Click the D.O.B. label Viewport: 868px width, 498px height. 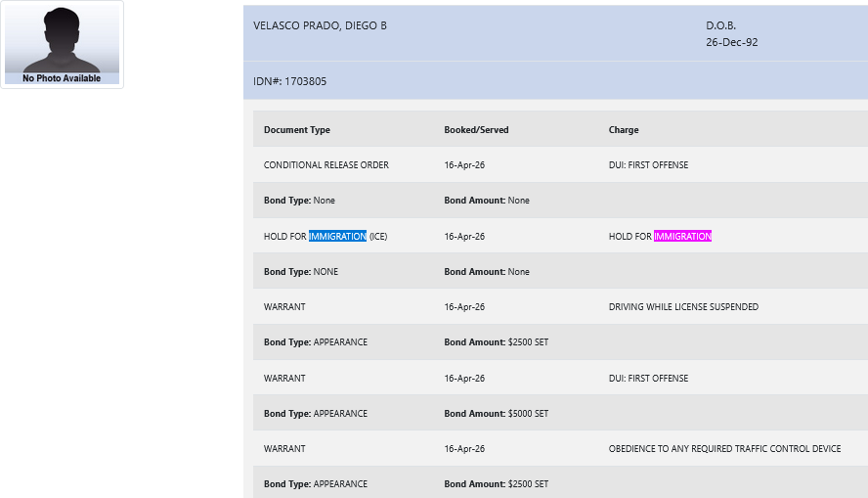[x=720, y=25]
